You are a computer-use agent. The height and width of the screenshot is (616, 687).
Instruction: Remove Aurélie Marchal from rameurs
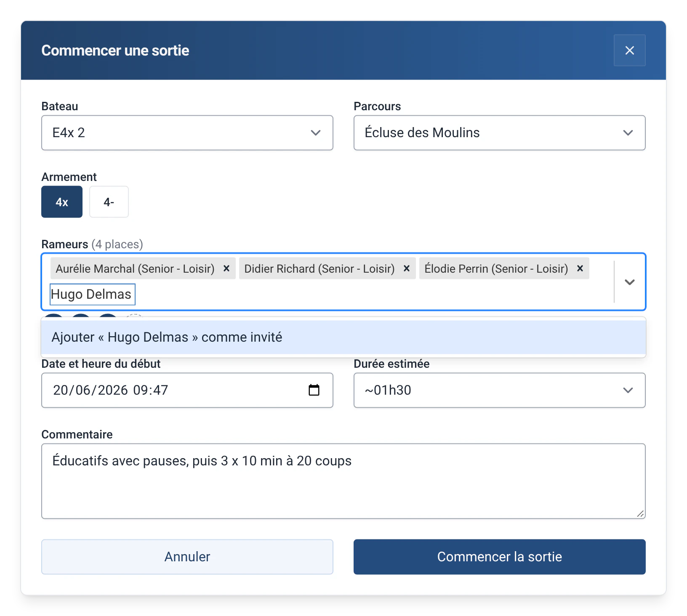(226, 268)
